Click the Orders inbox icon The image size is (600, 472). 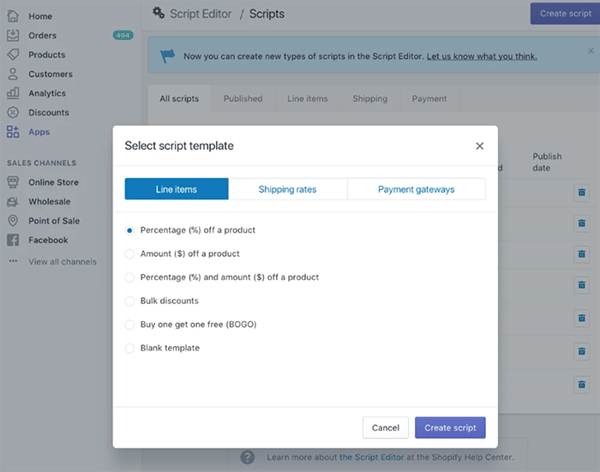pos(13,35)
